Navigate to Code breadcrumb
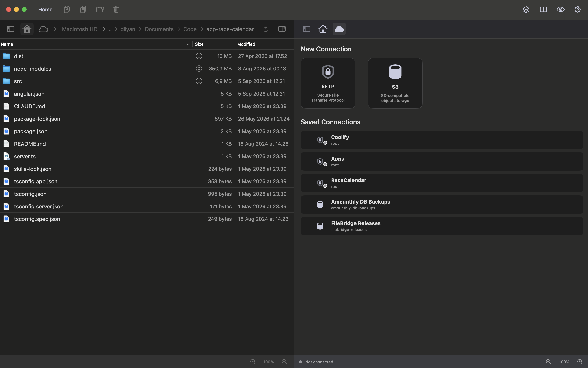Screen dimensions: 588x368 tap(190, 29)
